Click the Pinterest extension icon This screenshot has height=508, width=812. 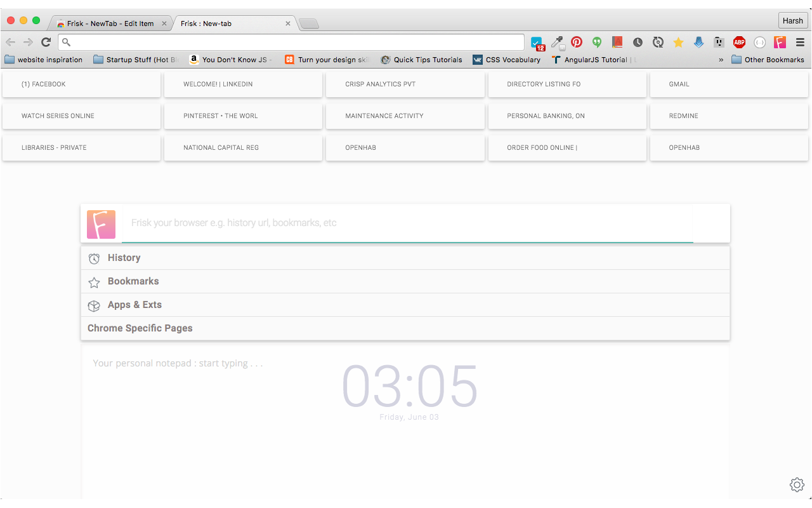[577, 42]
